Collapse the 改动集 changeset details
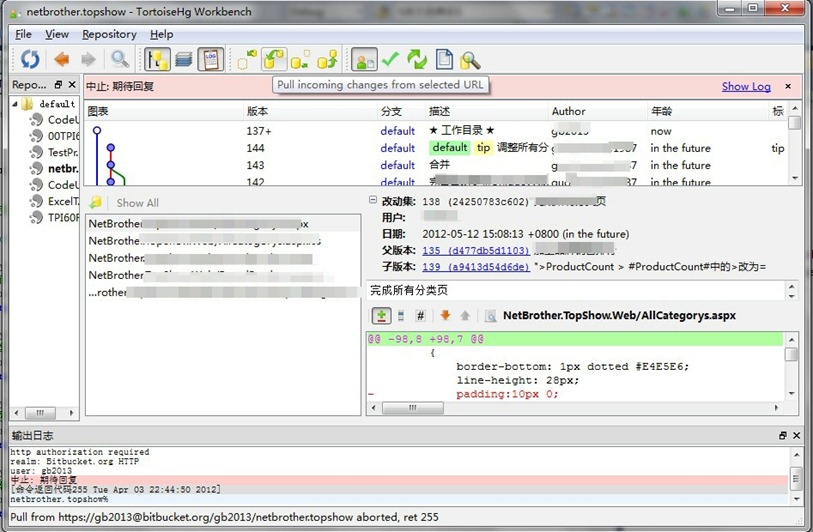Screen dimensions: 813x532 373,200
